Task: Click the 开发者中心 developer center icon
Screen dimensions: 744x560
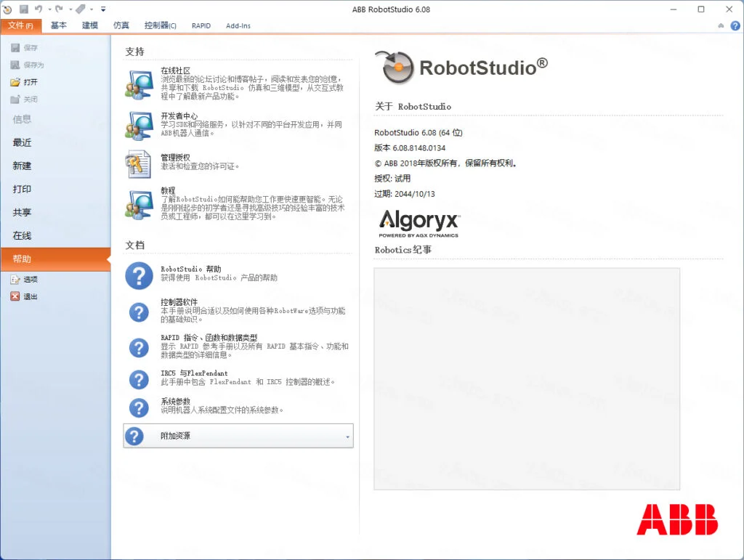Action: 139,126
